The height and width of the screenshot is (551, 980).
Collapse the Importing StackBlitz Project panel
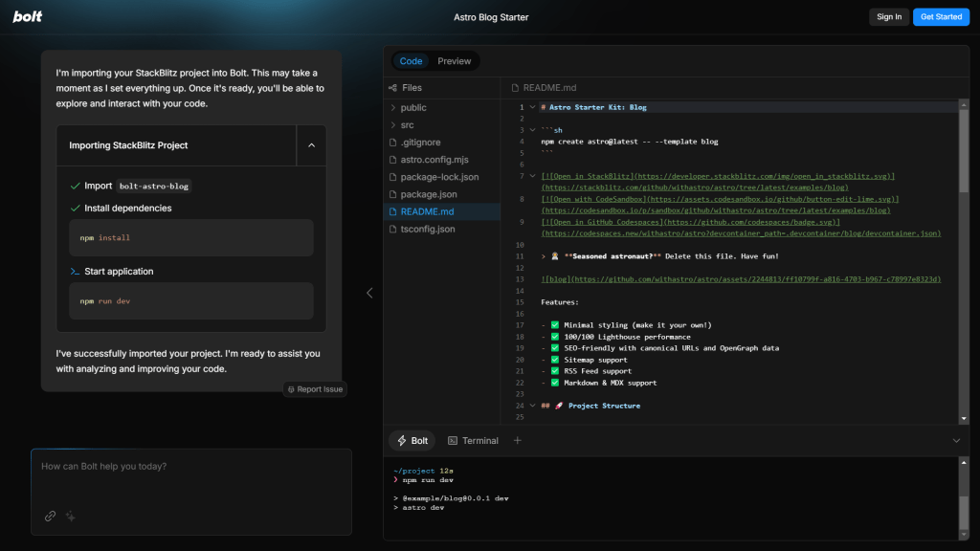point(311,146)
